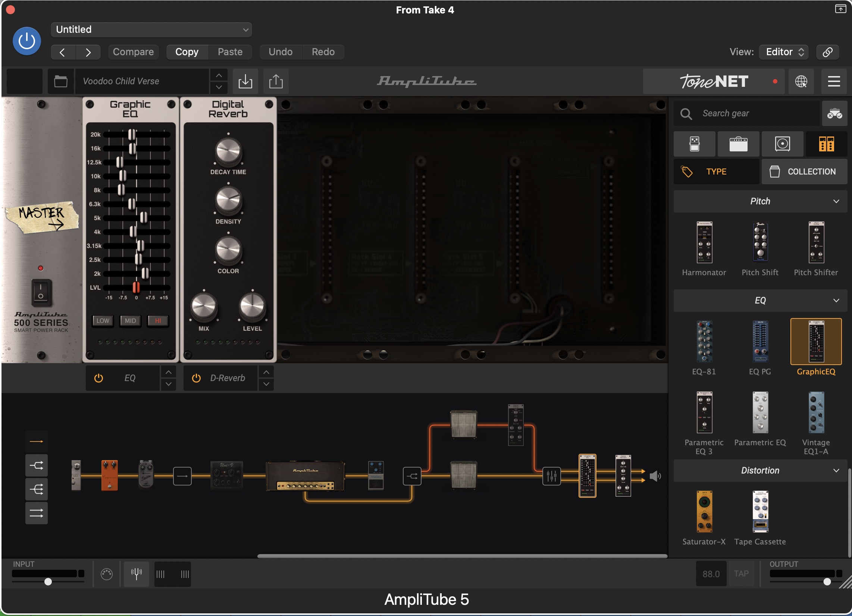Switch to the COLLECTION tab
852x616 pixels.
tap(804, 172)
